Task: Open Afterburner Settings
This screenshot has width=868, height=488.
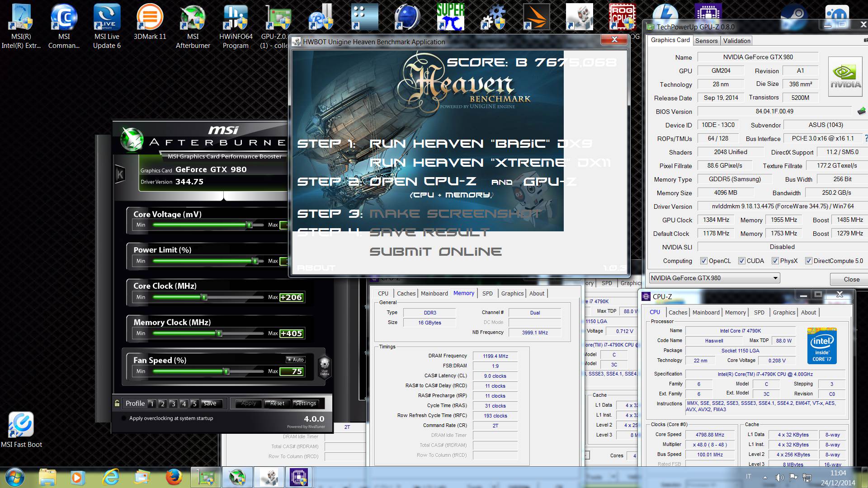Action: click(x=306, y=404)
